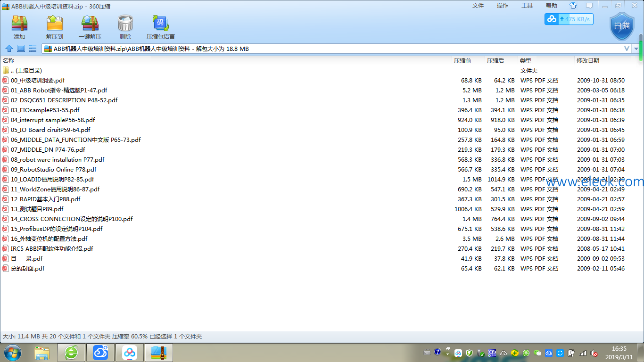
Task: Click the feedback speech bubble icon
Action: coord(589,6)
